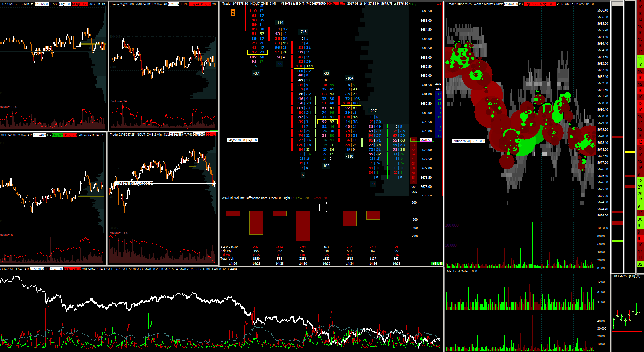The image size is (644, 352).
Task: Click the -560 value in AskV - BidV row
Action: pos(256,247)
